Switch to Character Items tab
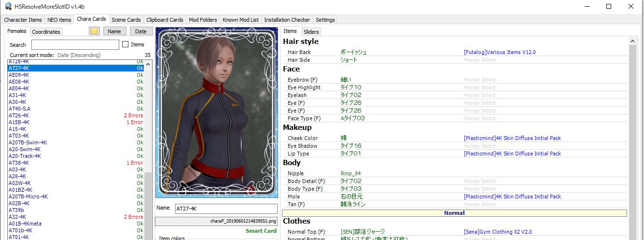 [x=23, y=20]
